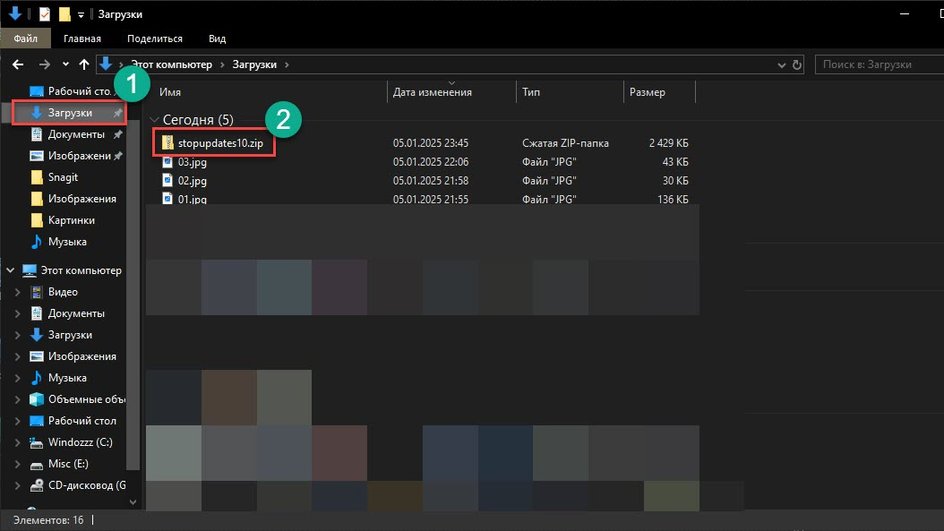Expand the Музыка node under Этот компьютер
This screenshot has width=944, height=531.
tap(17, 378)
